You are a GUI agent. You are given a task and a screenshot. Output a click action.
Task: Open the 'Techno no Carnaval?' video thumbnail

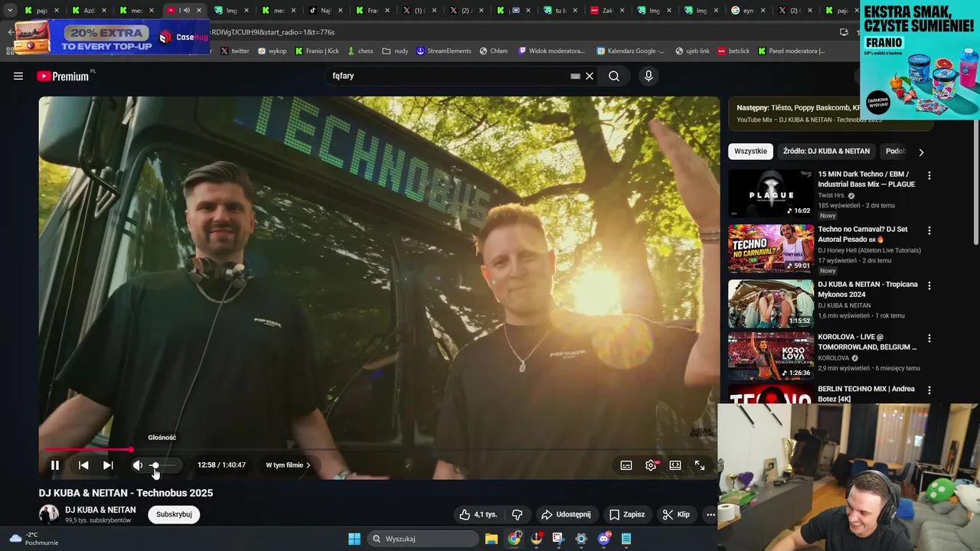(771, 248)
